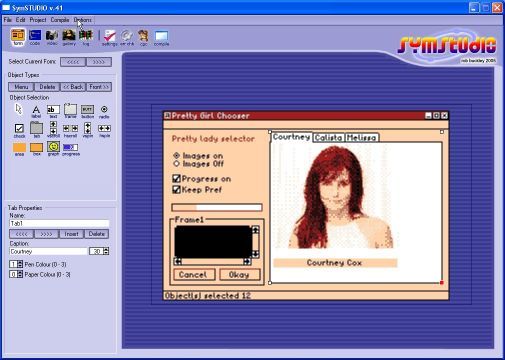Click >>>> button in Tab Properties
This screenshot has height=360, width=505.
click(46, 234)
